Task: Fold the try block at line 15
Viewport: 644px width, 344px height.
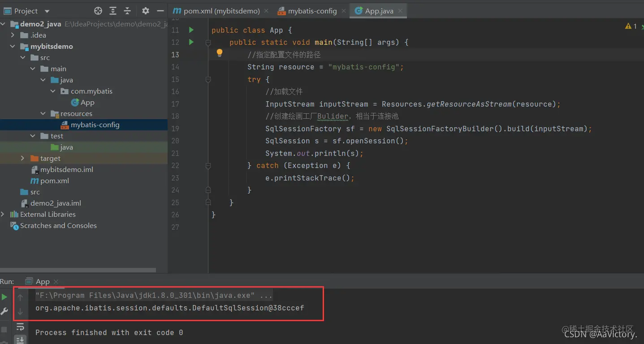Action: [208, 79]
